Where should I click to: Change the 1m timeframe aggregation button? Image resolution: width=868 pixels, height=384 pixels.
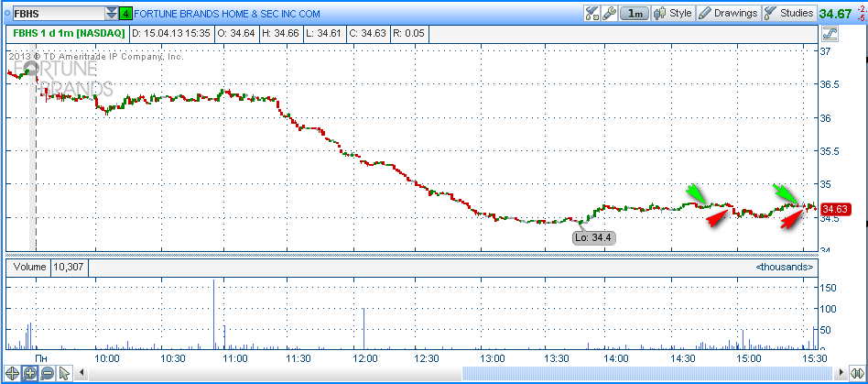pyautogui.click(x=635, y=14)
